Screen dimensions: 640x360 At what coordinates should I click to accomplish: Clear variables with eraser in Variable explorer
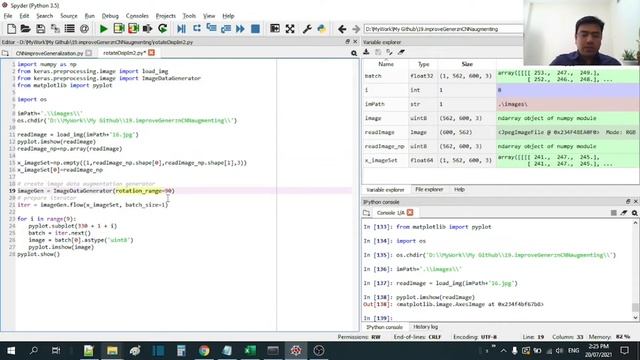pyautogui.click(x=402, y=52)
